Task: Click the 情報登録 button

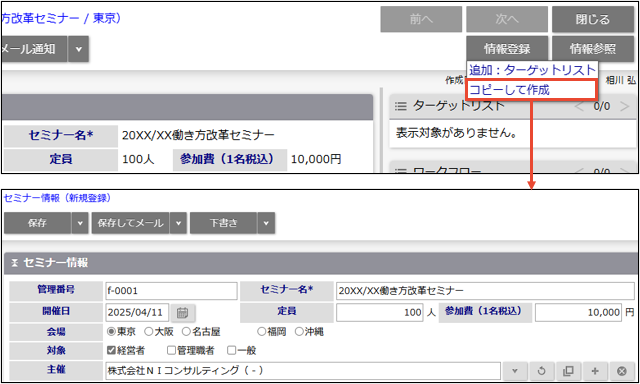Action: pyautogui.click(x=507, y=49)
